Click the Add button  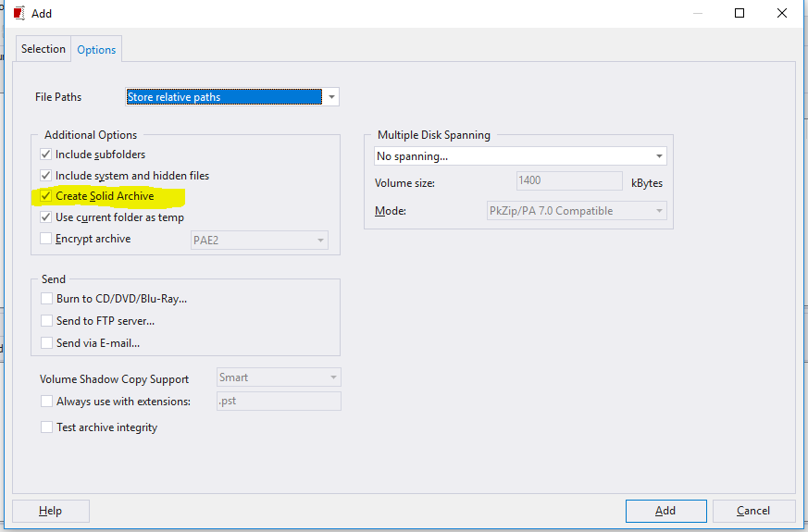pos(665,511)
